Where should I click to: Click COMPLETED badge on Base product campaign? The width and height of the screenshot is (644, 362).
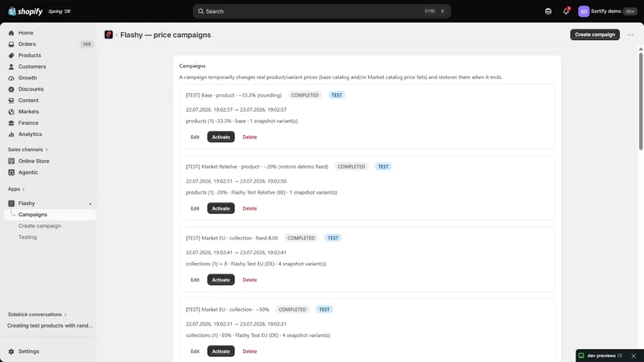click(x=305, y=95)
